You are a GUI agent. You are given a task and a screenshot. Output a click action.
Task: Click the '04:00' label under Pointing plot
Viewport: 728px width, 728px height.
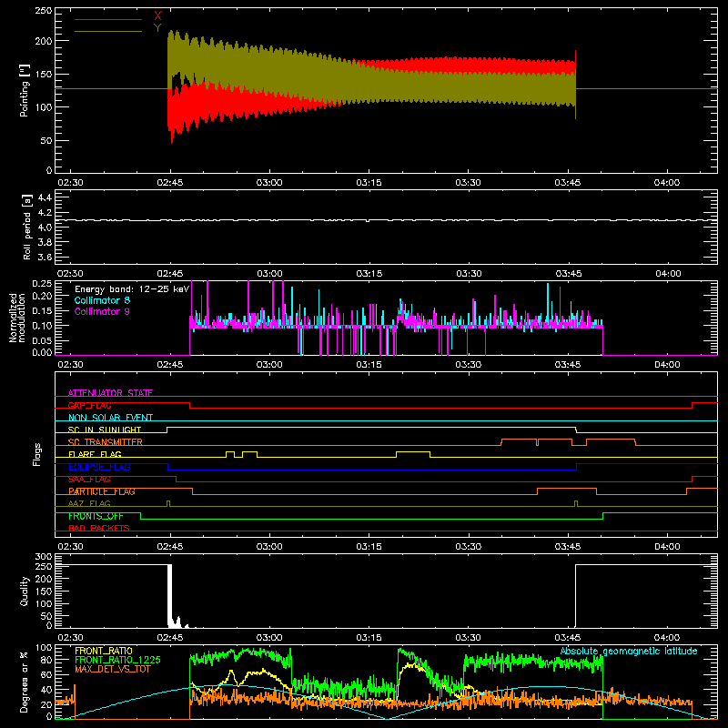[x=667, y=183]
